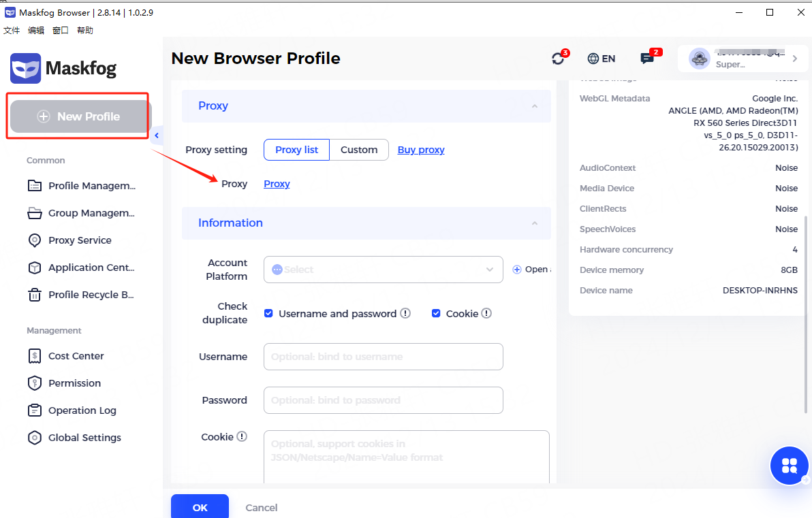Image resolution: width=812 pixels, height=518 pixels.
Task: Open the Account Platform dropdown
Action: pyautogui.click(x=383, y=270)
